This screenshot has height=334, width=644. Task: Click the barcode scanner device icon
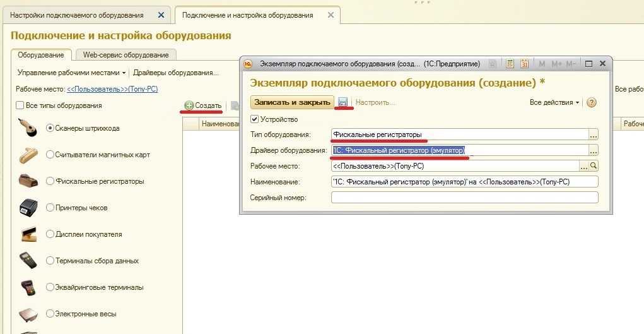point(28,128)
